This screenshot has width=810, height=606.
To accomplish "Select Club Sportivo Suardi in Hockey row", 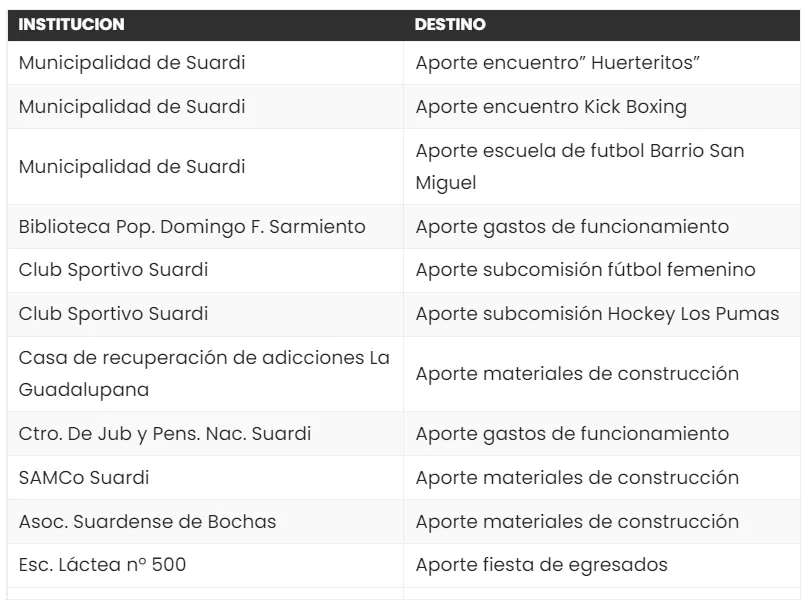I will (x=113, y=314).
